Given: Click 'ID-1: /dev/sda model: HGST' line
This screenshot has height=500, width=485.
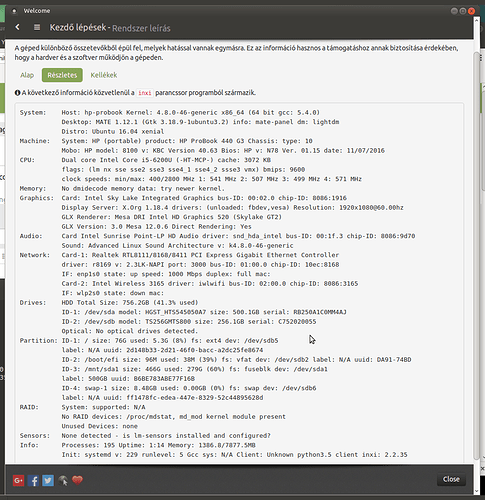Looking at the screenshot, I should (204, 312).
